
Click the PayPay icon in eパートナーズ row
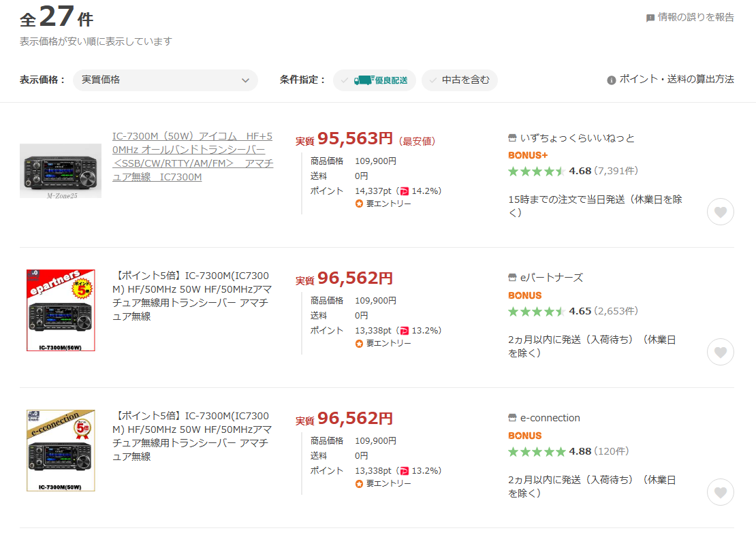[x=405, y=331]
